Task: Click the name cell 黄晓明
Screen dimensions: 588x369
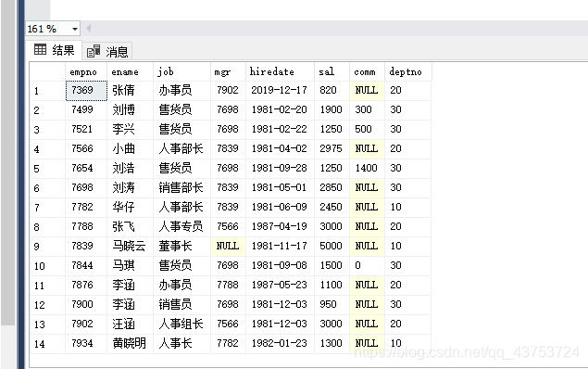Action: click(131, 344)
